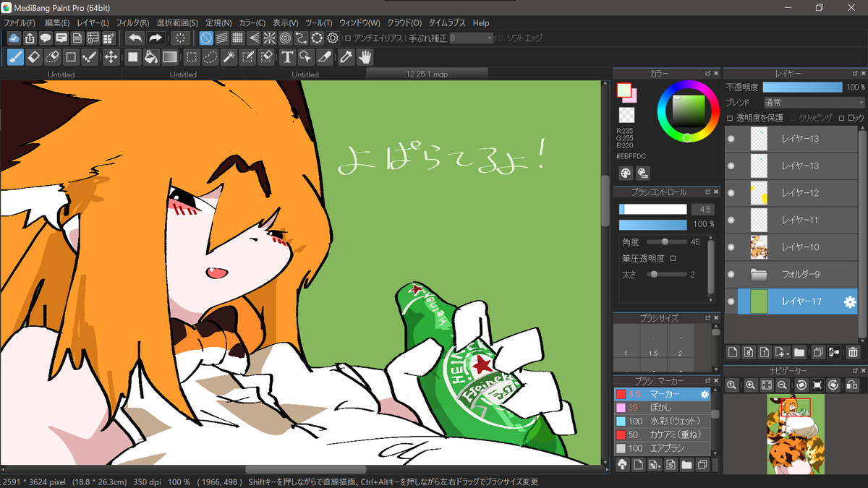Enable the アンチエイリアス checkbox
The width and height of the screenshot is (868, 488).
pos(346,38)
